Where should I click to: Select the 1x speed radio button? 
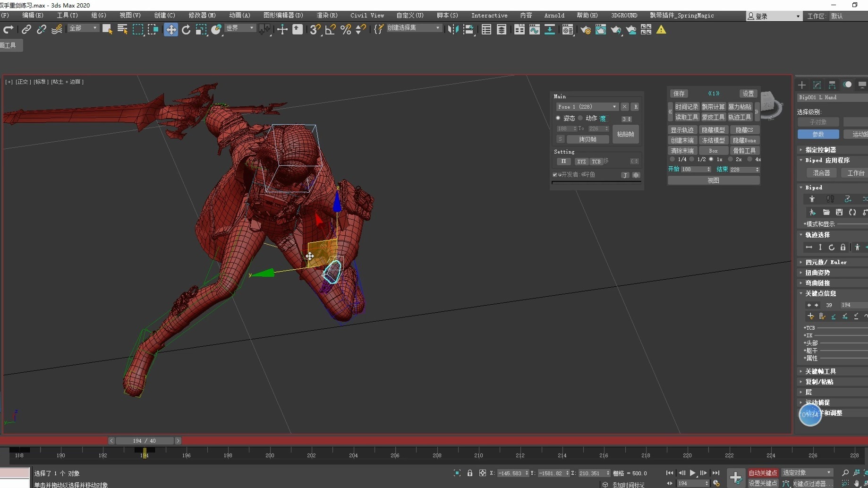(711, 159)
